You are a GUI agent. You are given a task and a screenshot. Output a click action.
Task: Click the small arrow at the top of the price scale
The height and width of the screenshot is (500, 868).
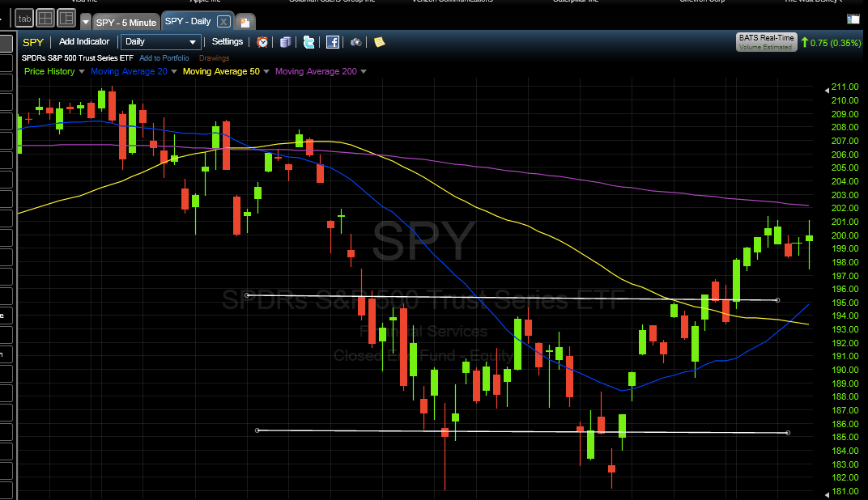(827, 90)
